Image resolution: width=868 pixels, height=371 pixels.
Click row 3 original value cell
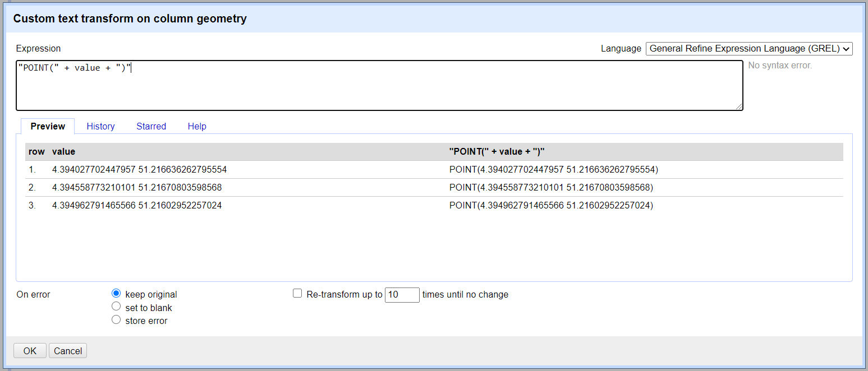click(x=137, y=206)
